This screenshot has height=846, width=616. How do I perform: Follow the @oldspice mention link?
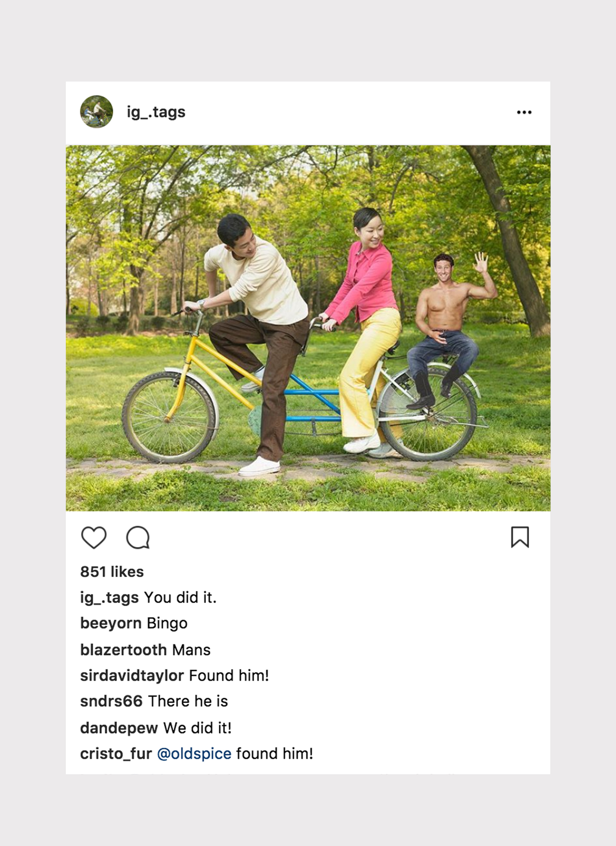(194, 754)
